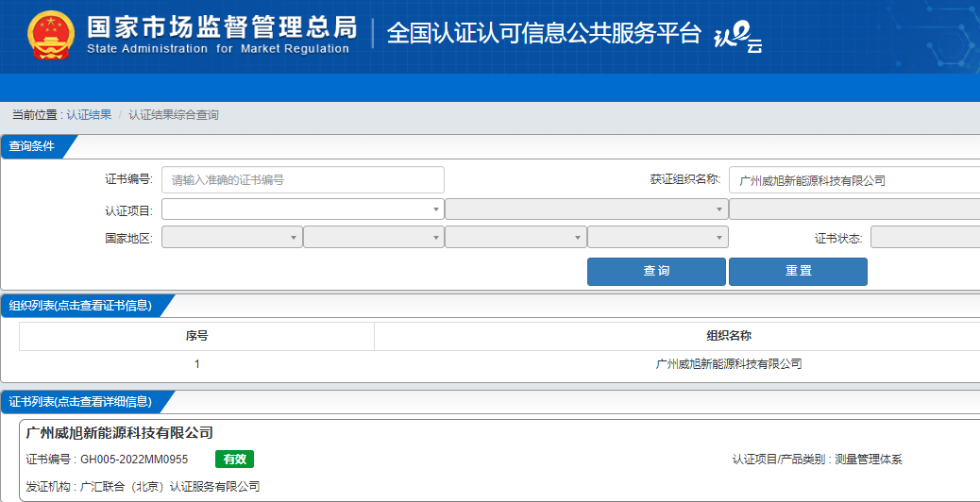
Task: Click sequence number 1 in 组织列表
Action: [x=197, y=363]
